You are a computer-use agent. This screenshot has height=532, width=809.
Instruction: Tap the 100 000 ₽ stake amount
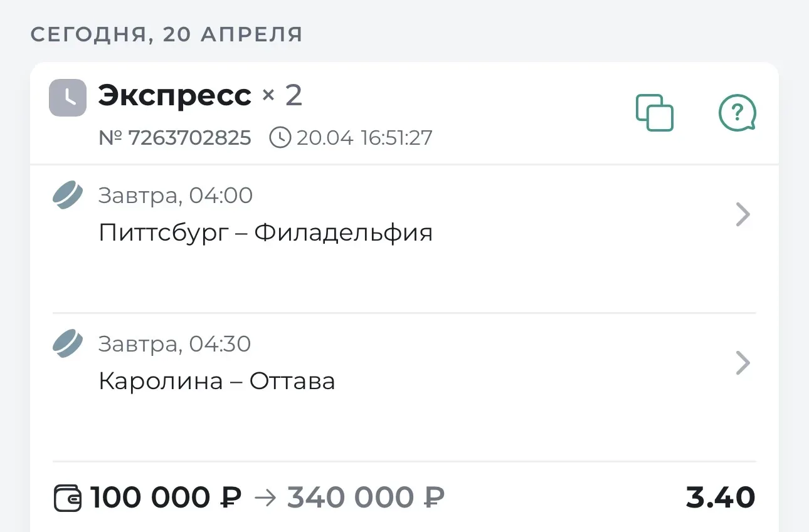(x=166, y=498)
